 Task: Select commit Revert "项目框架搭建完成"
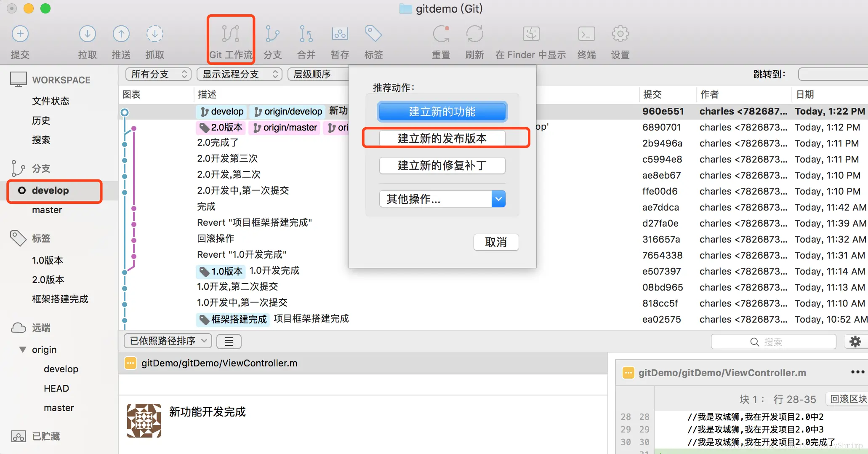(255, 222)
